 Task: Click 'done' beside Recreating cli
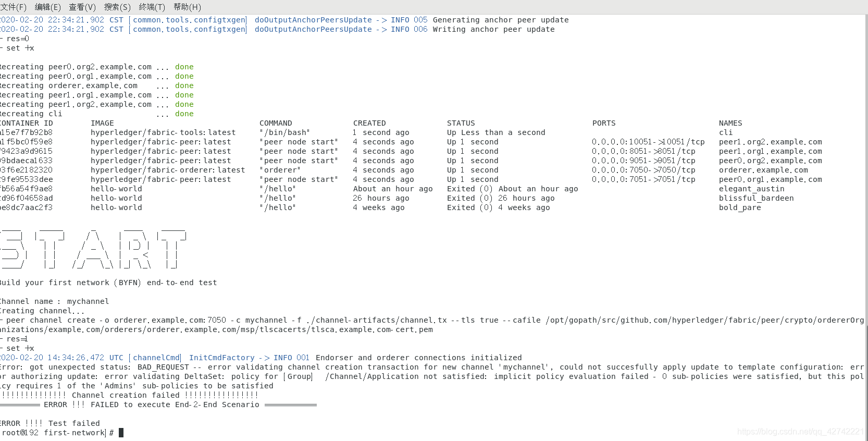click(184, 114)
